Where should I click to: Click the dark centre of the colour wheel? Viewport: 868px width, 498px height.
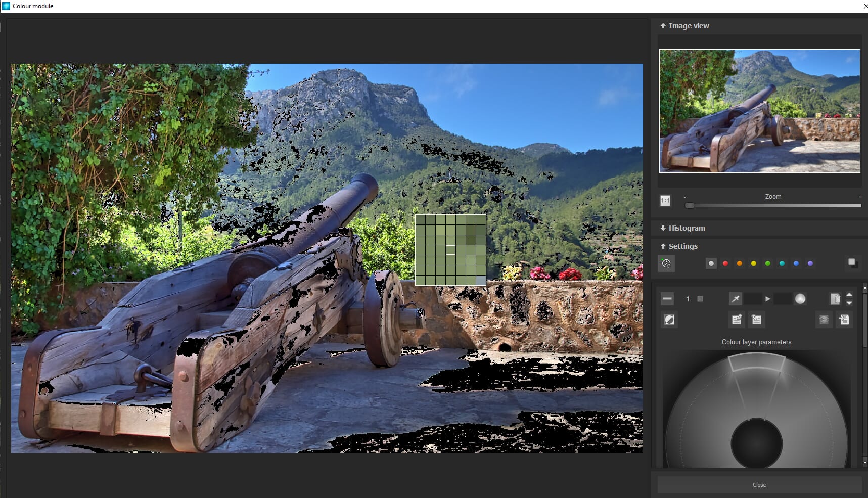(757, 444)
